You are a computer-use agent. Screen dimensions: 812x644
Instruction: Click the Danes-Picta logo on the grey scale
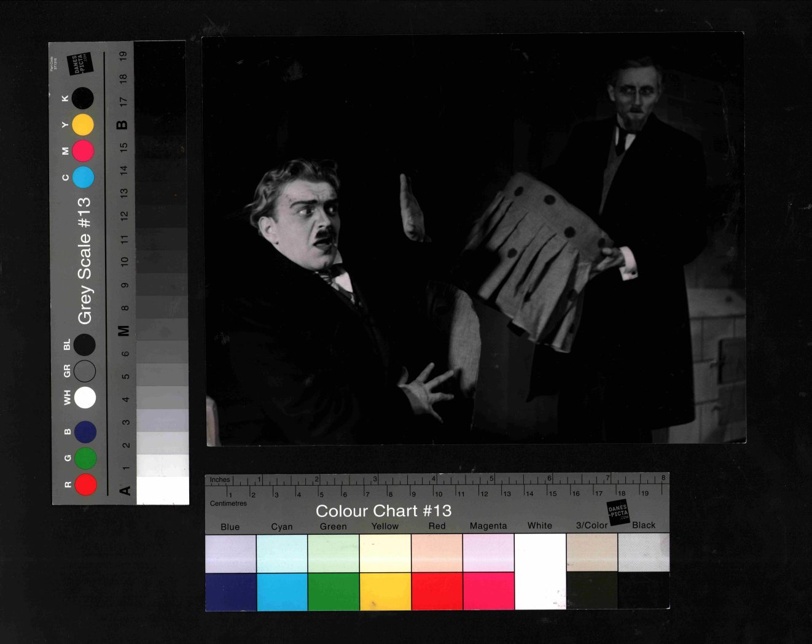(80, 63)
